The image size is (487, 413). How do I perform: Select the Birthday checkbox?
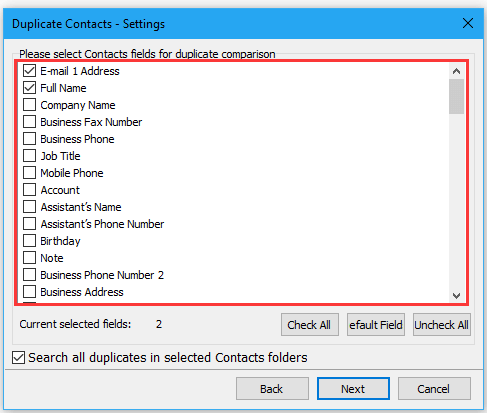pyautogui.click(x=29, y=241)
